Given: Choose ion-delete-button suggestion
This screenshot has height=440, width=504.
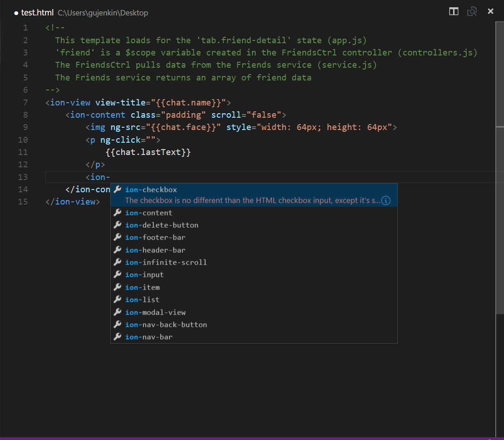Looking at the screenshot, I should point(162,225).
